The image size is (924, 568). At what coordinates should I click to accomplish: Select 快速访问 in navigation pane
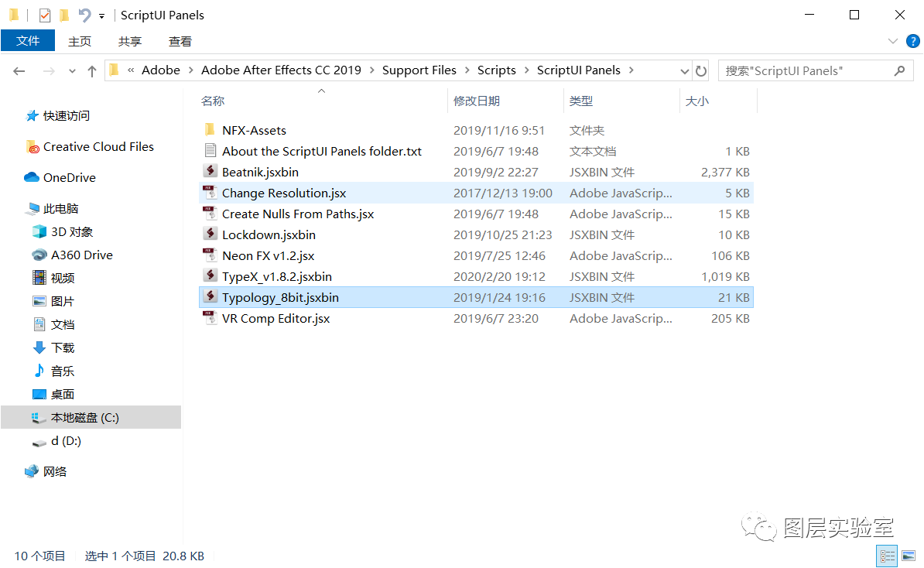[66, 115]
